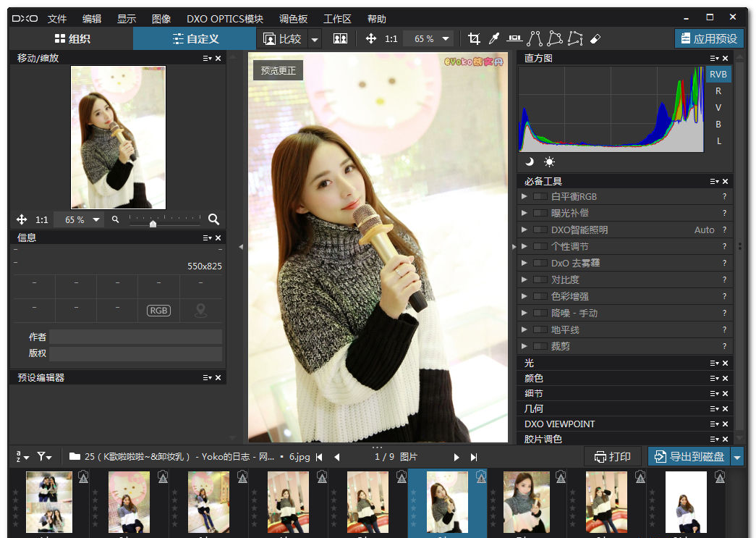Show shadow clipping with moon icon
This screenshot has height=538, width=756.
530,161
